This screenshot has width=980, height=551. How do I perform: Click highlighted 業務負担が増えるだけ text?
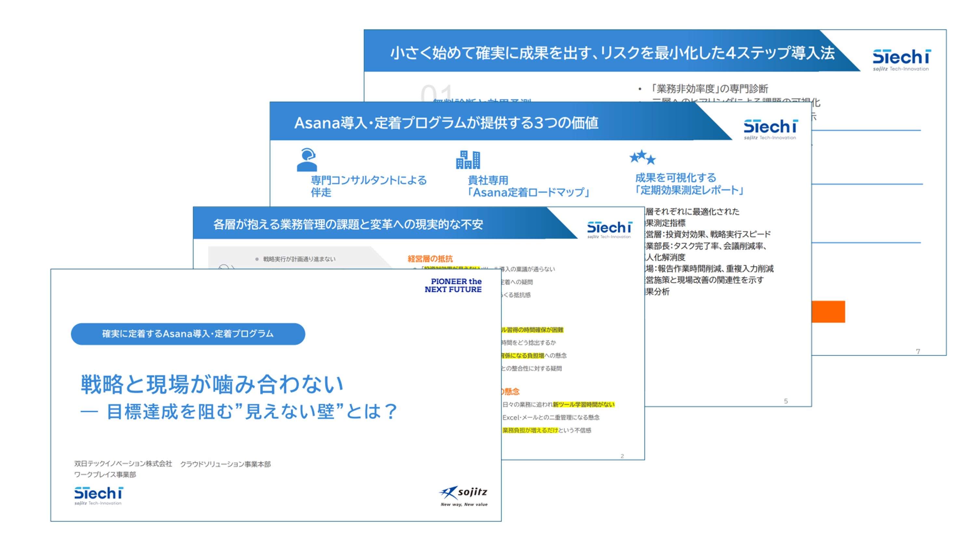coord(530,430)
